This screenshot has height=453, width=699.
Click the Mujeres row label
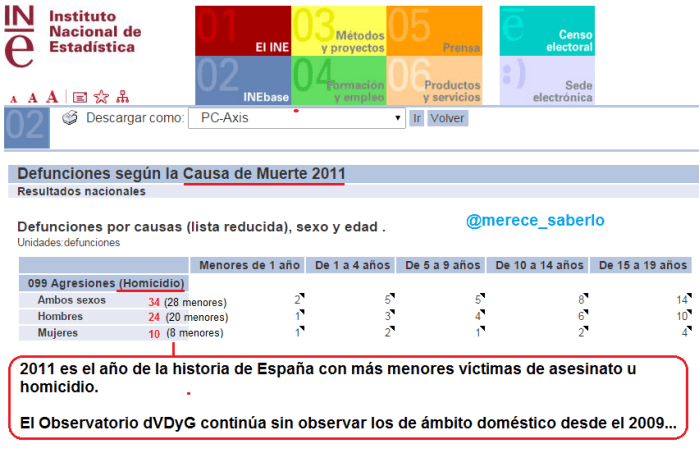(58, 333)
